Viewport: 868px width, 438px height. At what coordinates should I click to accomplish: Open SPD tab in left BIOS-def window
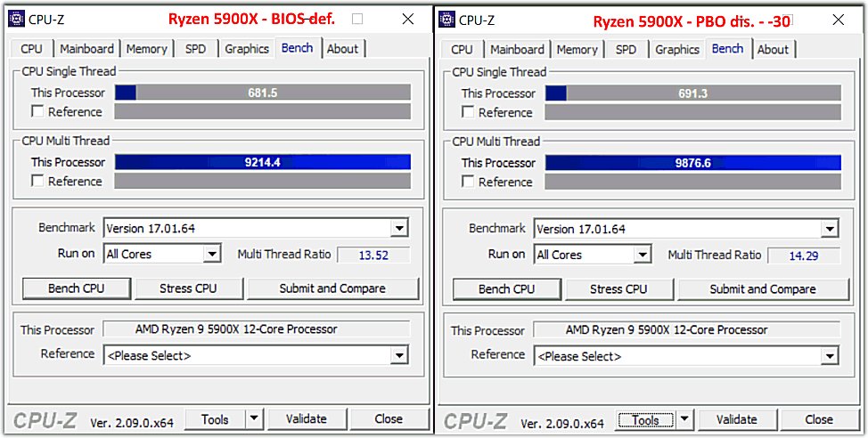(195, 49)
